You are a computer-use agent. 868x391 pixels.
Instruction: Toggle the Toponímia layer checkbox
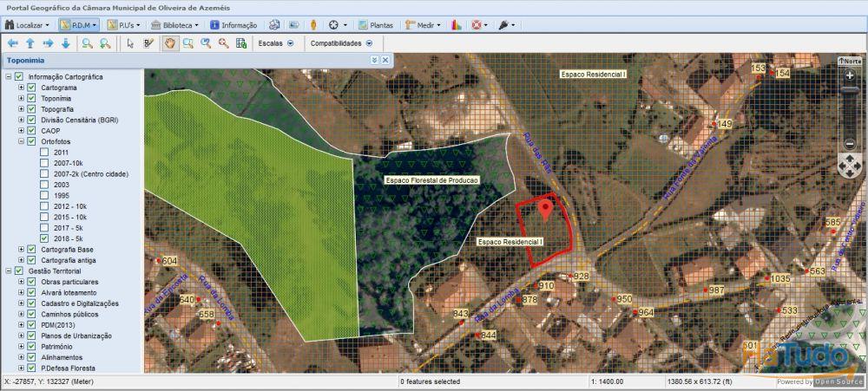tap(31, 99)
